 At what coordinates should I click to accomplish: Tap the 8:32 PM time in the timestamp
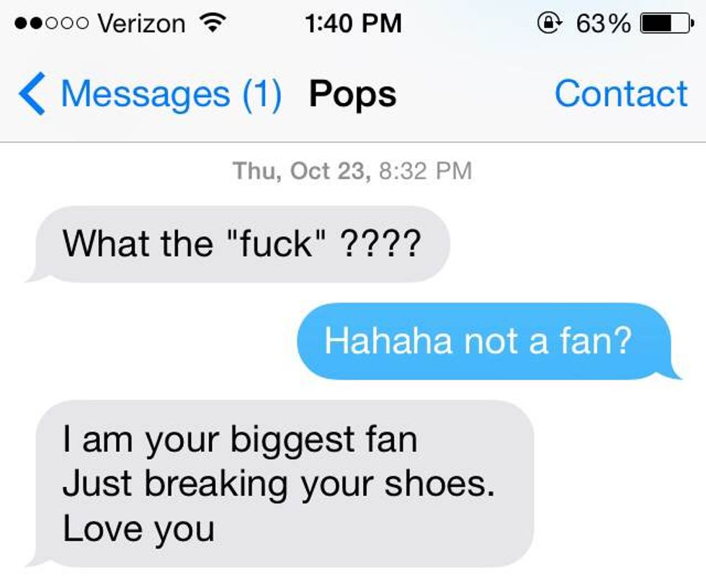pos(424,171)
